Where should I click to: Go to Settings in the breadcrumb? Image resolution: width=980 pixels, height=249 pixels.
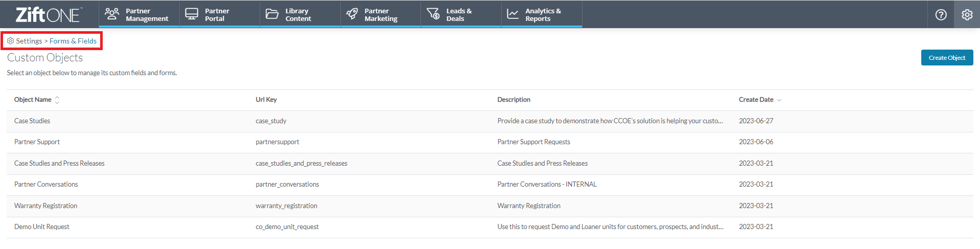click(29, 41)
